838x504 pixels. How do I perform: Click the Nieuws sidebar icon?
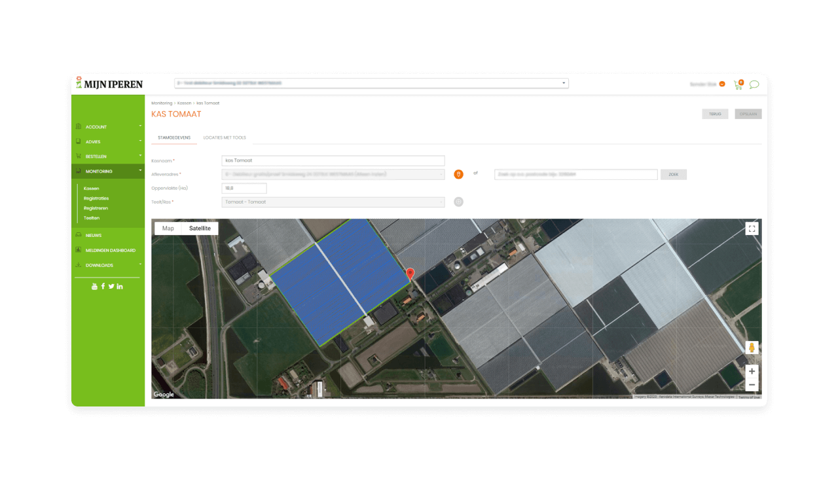pyautogui.click(x=79, y=235)
